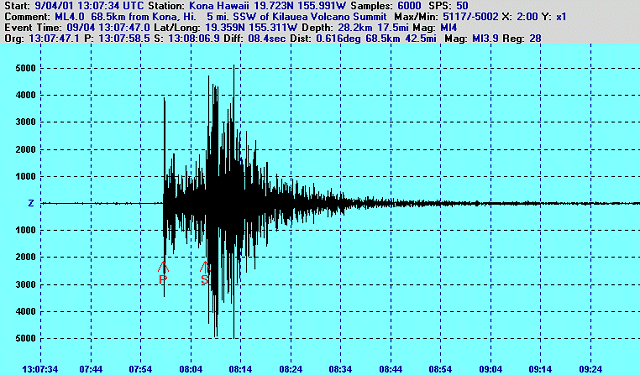
Task: Click the Diff value 08.4sec
Action: (266, 39)
